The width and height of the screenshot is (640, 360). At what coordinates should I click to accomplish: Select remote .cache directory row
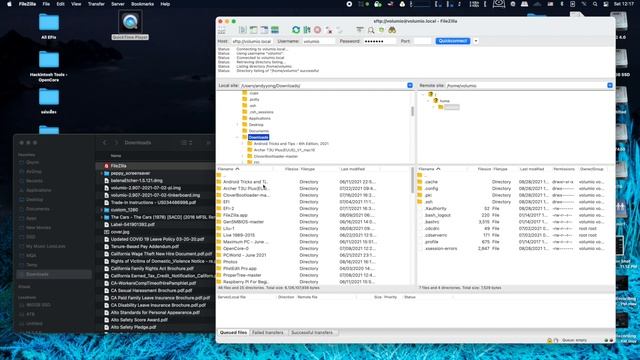coord(515,182)
